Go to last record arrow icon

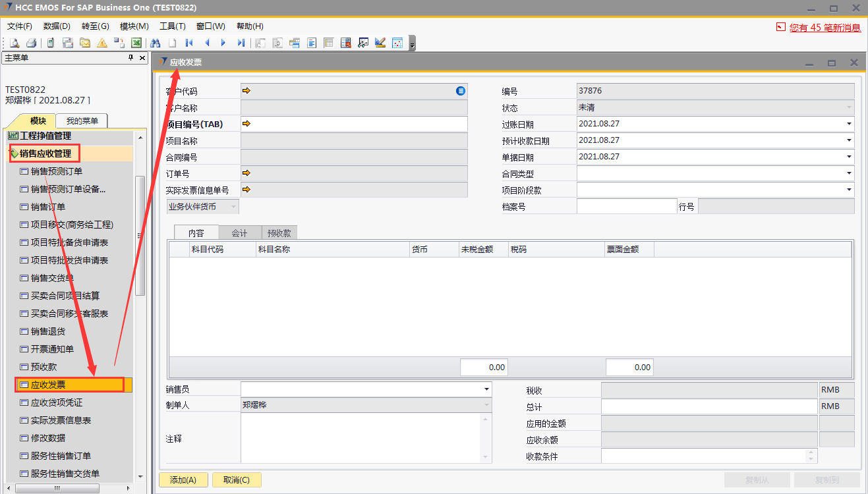coord(241,43)
